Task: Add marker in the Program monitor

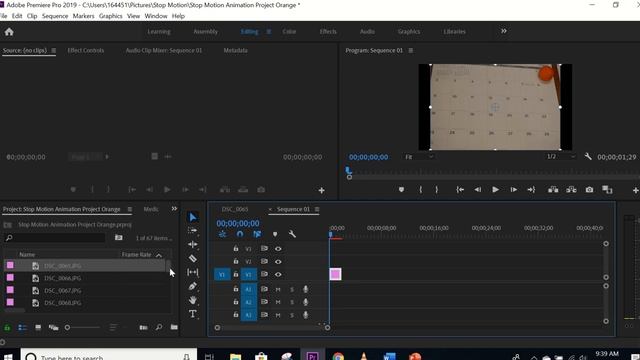Action: point(401,190)
